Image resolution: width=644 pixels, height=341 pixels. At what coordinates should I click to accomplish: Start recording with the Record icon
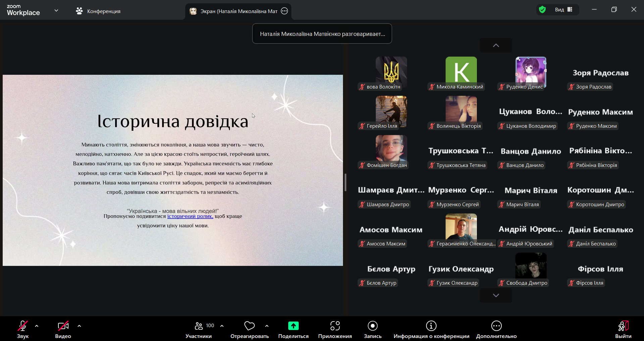[x=373, y=326]
